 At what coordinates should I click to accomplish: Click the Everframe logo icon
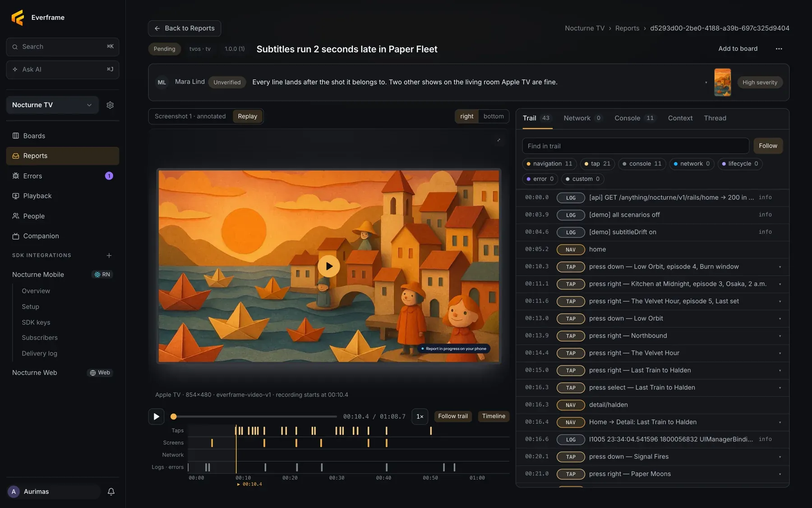(x=18, y=18)
